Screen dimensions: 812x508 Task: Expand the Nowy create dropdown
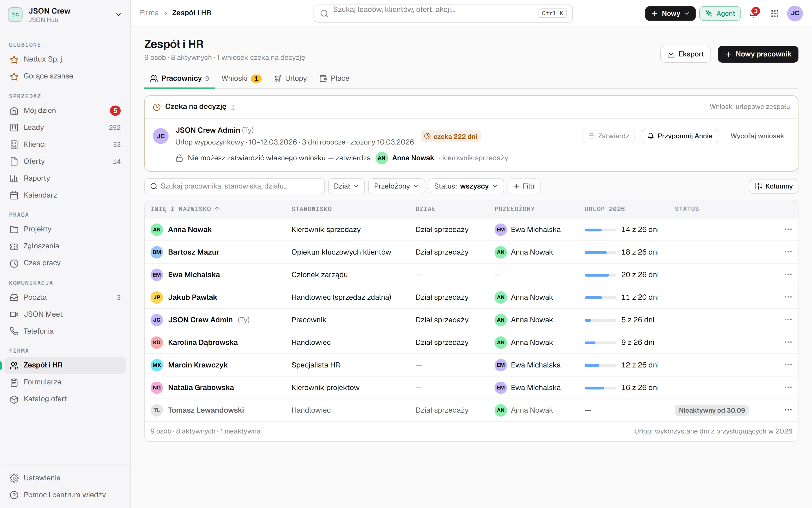tap(670, 14)
